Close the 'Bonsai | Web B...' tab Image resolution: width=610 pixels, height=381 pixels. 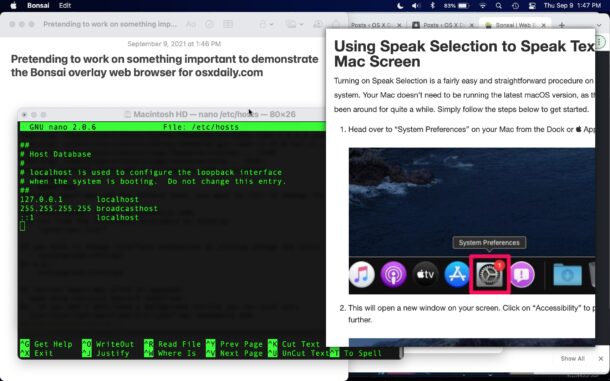pos(543,25)
